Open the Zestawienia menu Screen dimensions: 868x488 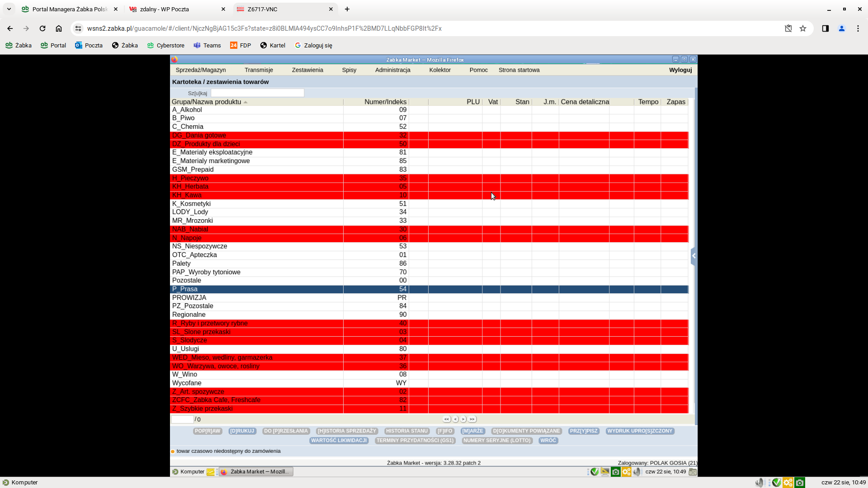coord(307,70)
